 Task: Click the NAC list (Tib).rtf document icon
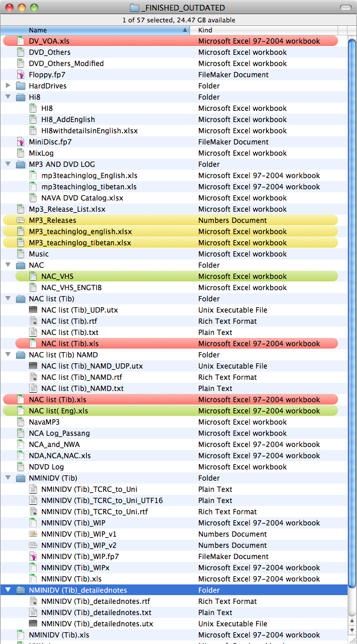33,321
